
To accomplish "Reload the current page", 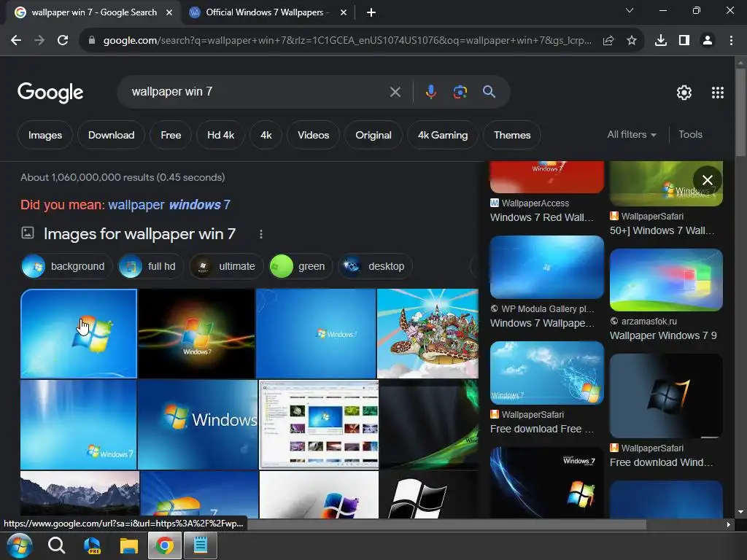I will pos(63,41).
